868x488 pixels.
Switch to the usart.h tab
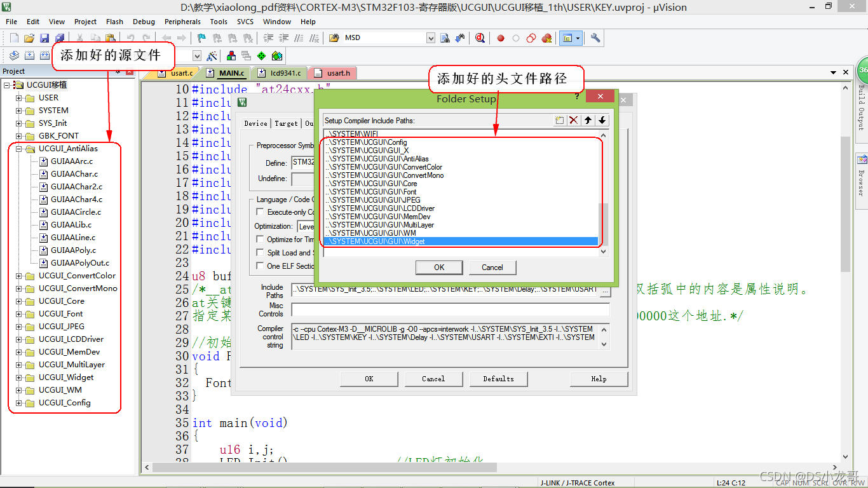pos(333,73)
